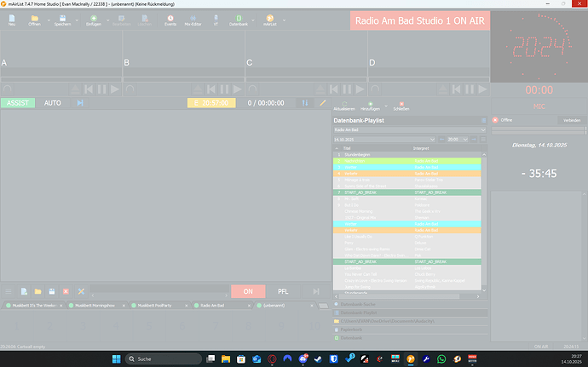Toggle the ON button in cartwall

(249, 291)
